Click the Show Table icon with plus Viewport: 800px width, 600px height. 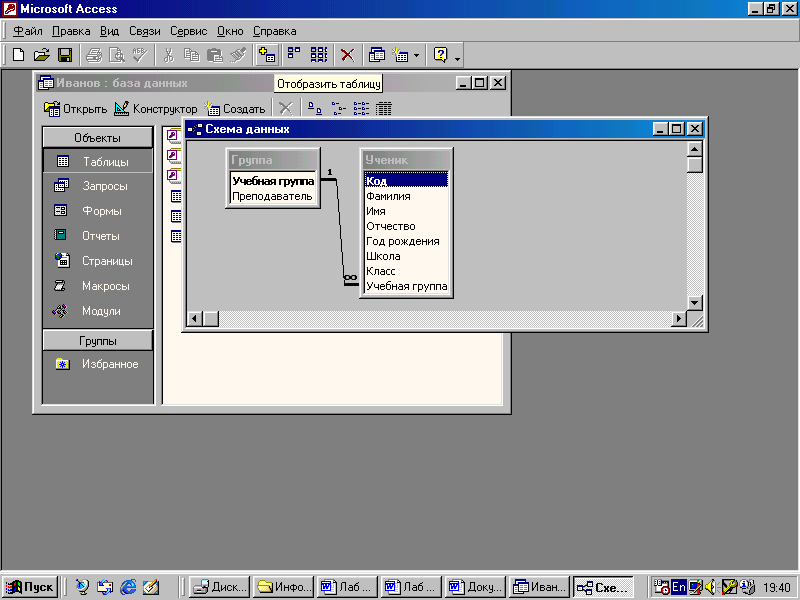tap(267, 55)
